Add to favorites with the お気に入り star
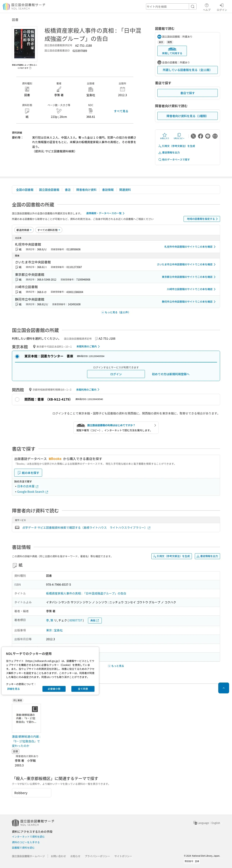232x868 pixels. point(165,136)
